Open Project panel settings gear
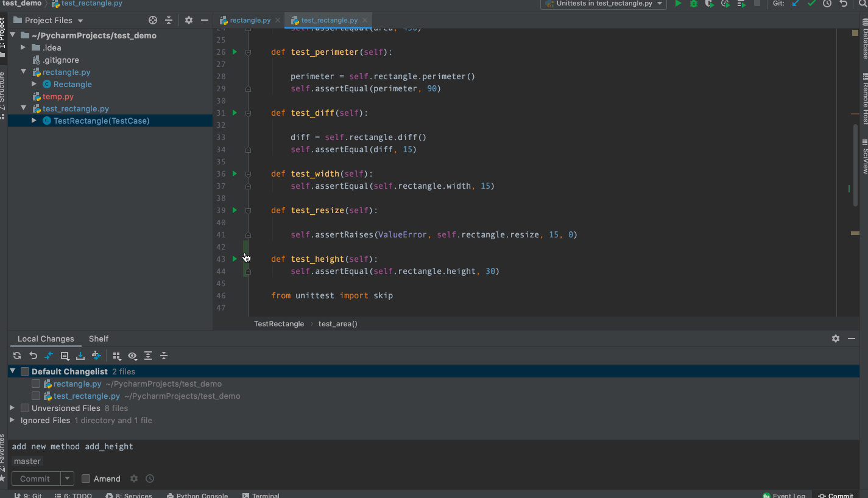Image resolution: width=868 pixels, height=498 pixels. 189,20
